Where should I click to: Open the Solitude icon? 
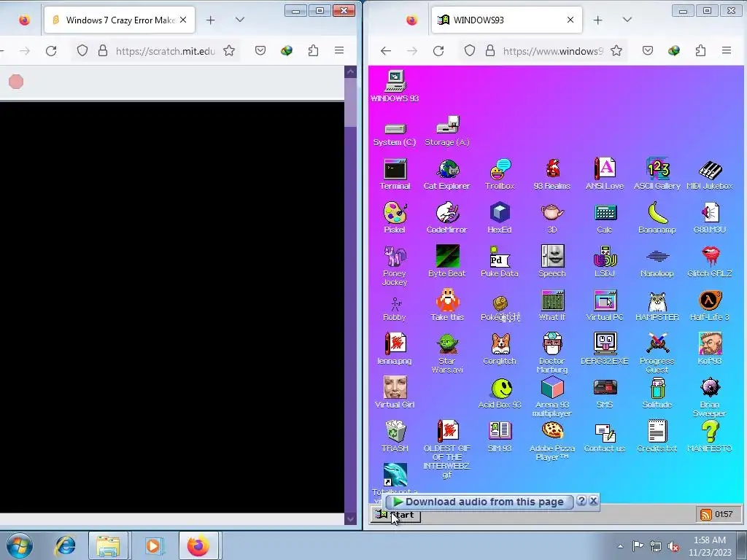click(657, 393)
